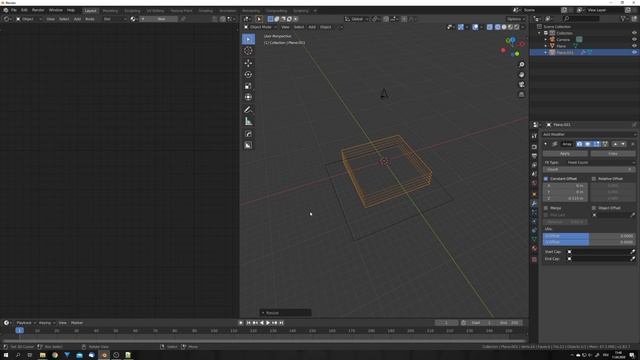Screen dimensions: 640x360
Task: Toggle camera view icon in viewport
Action: click(x=521, y=84)
